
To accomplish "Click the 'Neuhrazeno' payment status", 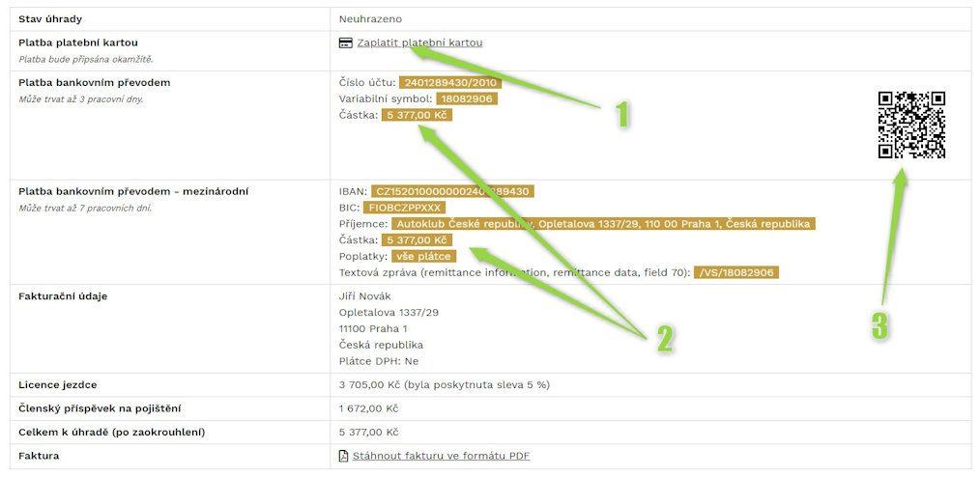I will 370,18.
